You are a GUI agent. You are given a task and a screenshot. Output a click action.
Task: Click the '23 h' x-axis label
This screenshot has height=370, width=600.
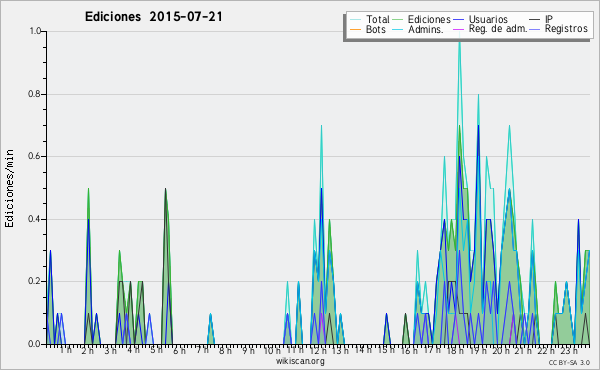tap(569, 351)
